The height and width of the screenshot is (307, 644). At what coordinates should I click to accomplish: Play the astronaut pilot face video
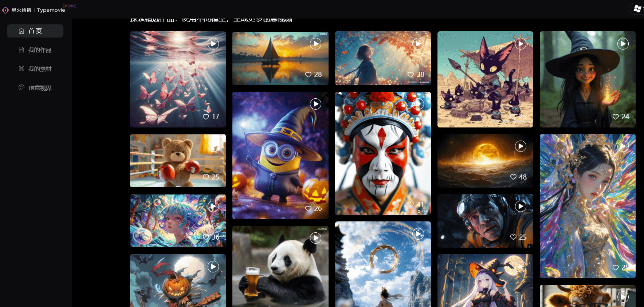[x=521, y=206]
